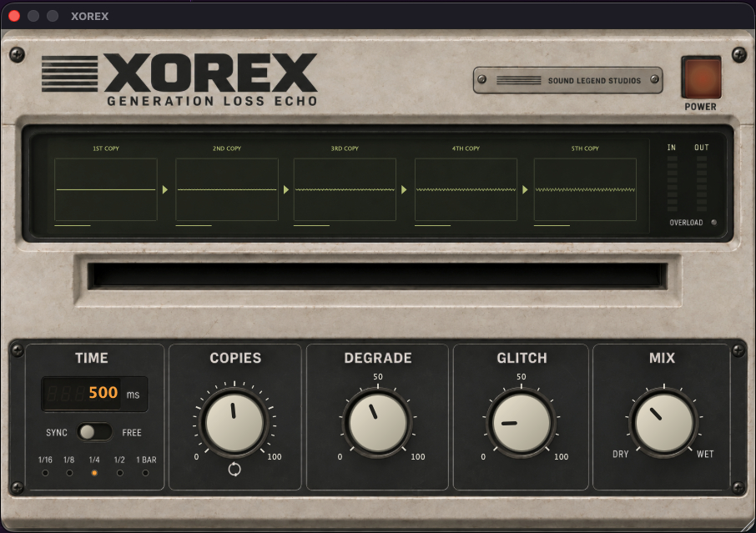Click the OVERLOAD indicator LED
Viewport: 756px width, 533px height.
click(x=714, y=222)
